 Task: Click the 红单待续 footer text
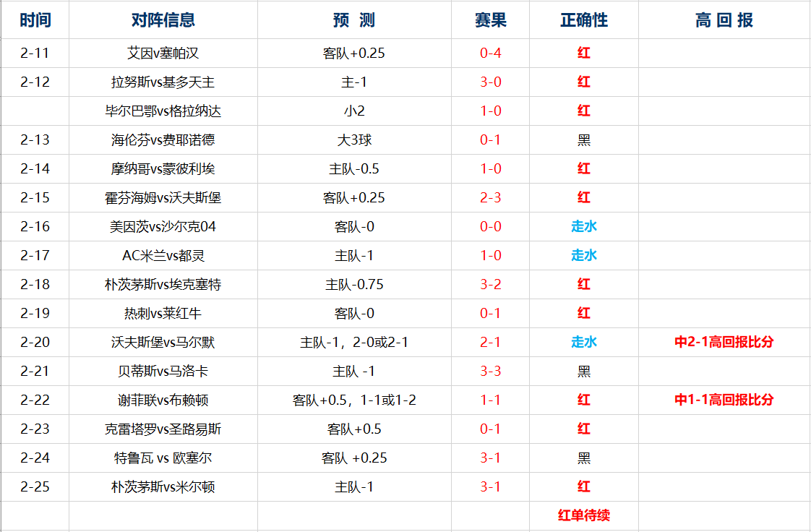tap(584, 515)
